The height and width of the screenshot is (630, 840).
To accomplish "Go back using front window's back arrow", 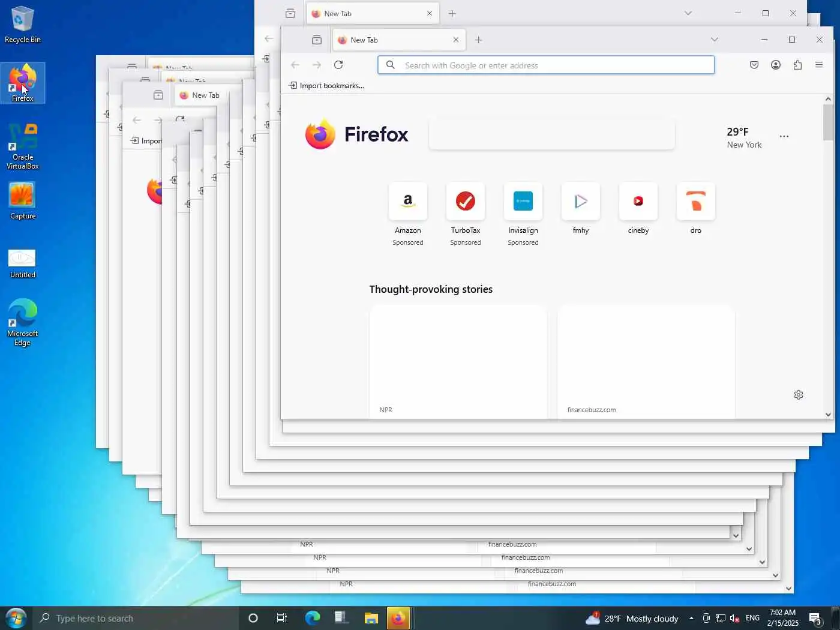I will [295, 65].
